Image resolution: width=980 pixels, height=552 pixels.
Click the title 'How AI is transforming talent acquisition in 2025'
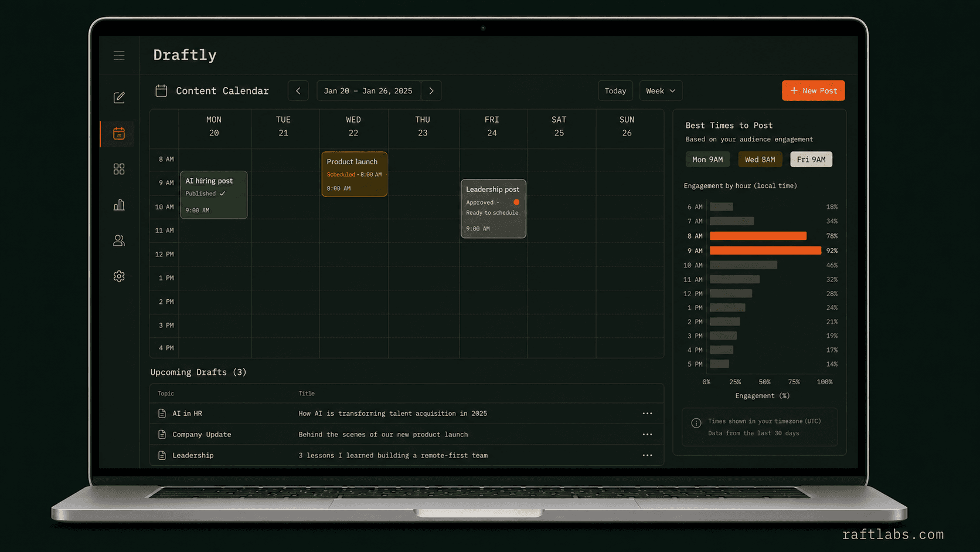(393, 414)
